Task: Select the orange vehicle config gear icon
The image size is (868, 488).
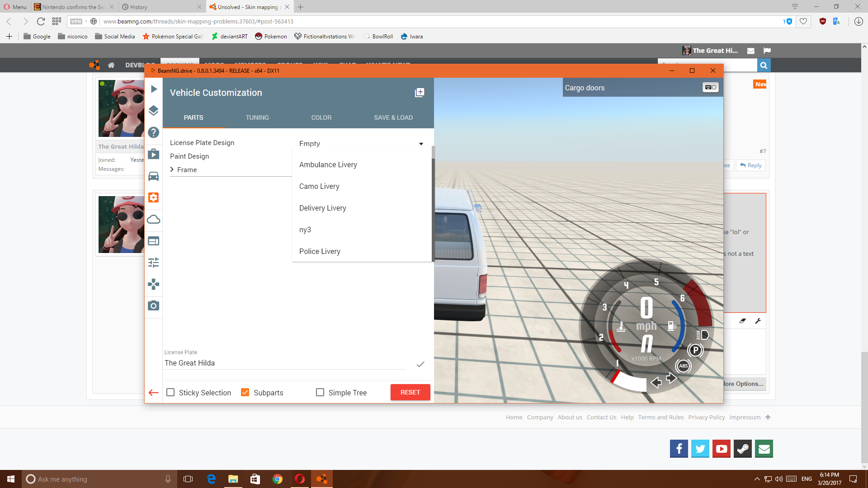Action: click(x=154, y=197)
